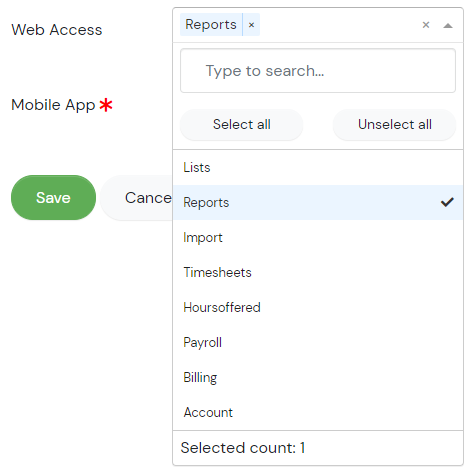Click the Reports tag chip
470x469 pixels.
coord(211,25)
